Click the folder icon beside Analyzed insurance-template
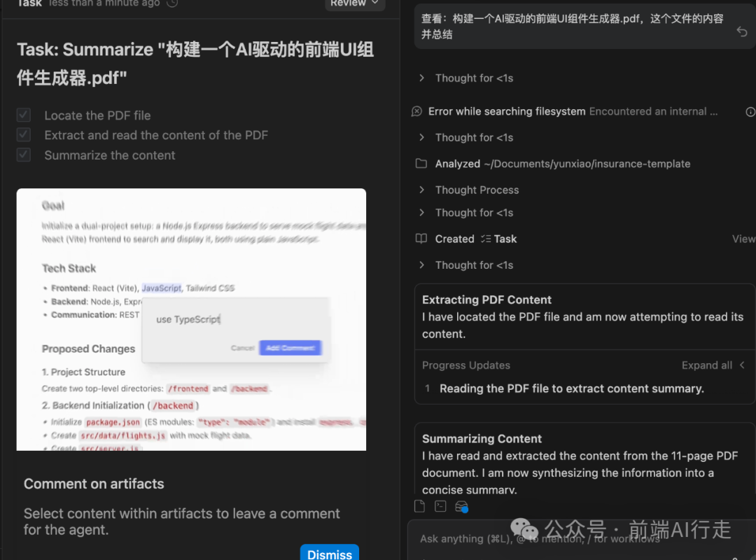The width and height of the screenshot is (756, 560). coord(421,163)
